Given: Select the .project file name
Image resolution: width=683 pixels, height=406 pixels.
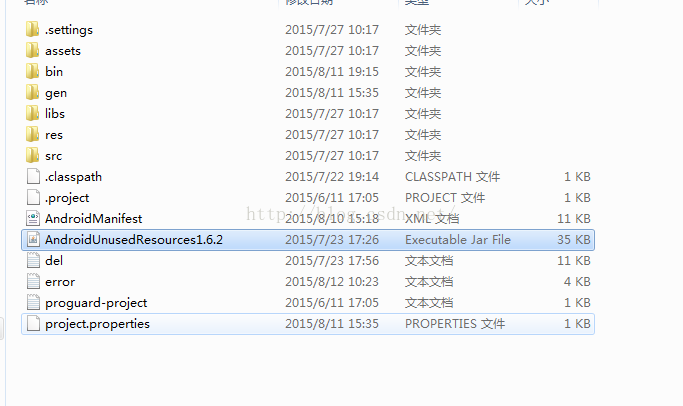Looking at the screenshot, I should 67,198.
